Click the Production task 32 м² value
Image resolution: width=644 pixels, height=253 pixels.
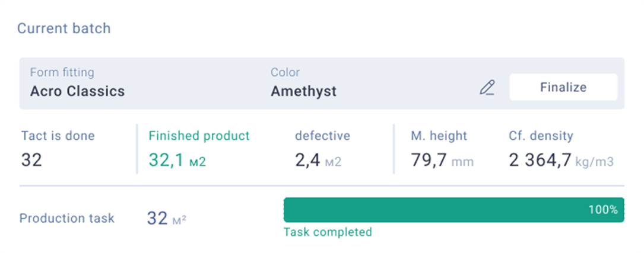click(166, 219)
